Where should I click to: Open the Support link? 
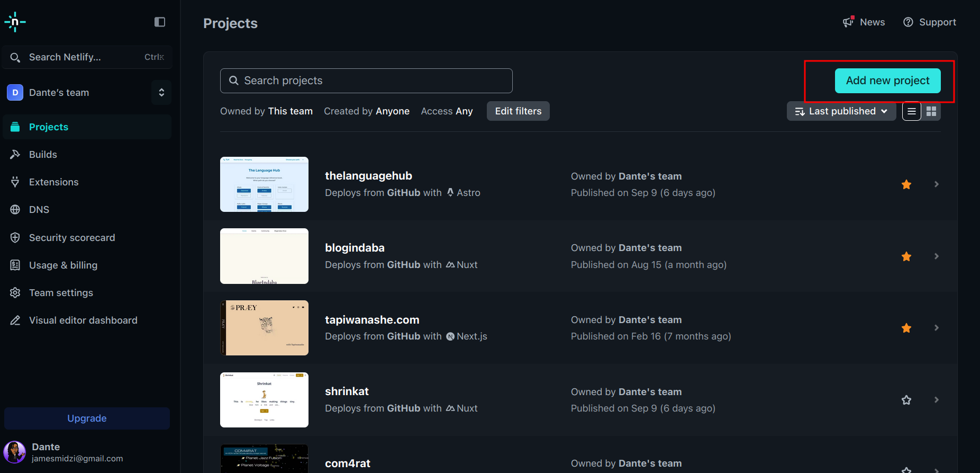tap(930, 22)
